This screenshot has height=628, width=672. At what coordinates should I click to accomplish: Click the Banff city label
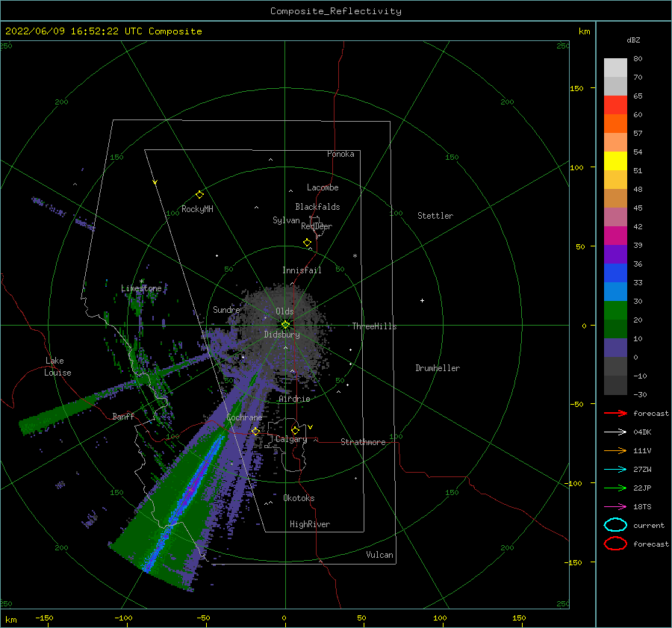(123, 416)
